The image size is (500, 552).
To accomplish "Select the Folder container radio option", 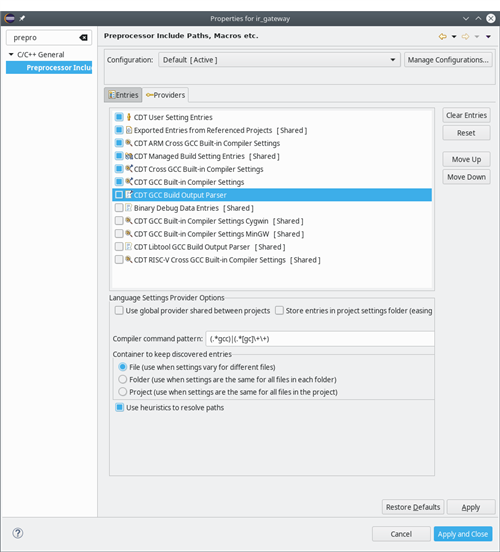I will tap(123, 380).
